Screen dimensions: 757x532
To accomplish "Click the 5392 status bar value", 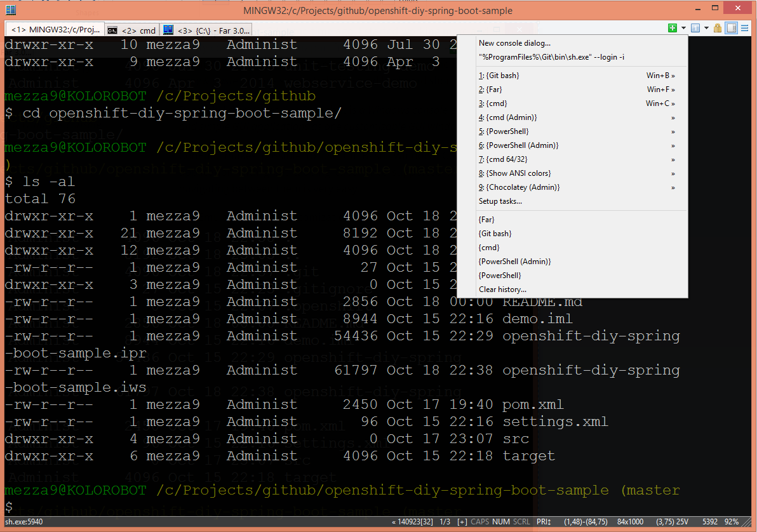I will (710, 522).
